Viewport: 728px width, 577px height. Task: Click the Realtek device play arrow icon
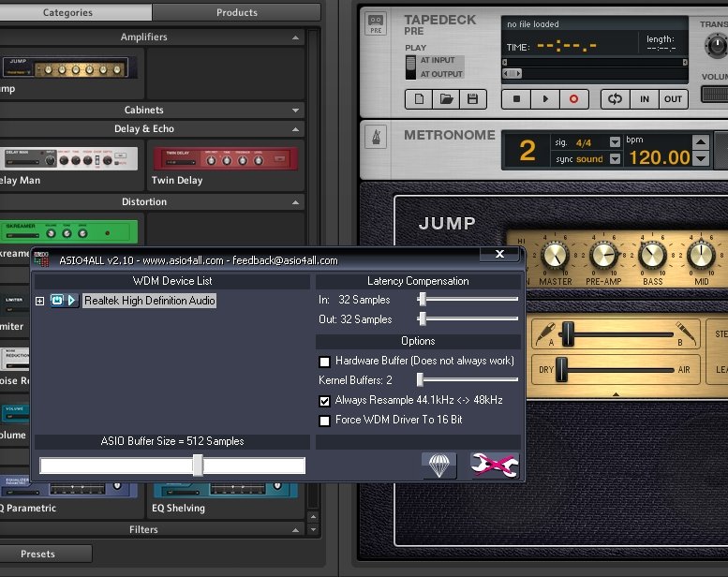pyautogui.click(x=72, y=301)
